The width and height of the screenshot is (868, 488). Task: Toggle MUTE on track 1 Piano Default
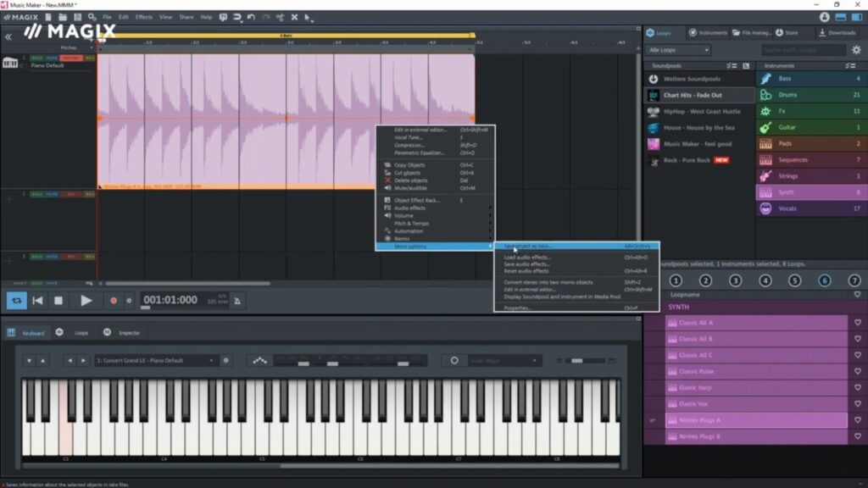pyautogui.click(x=52, y=58)
